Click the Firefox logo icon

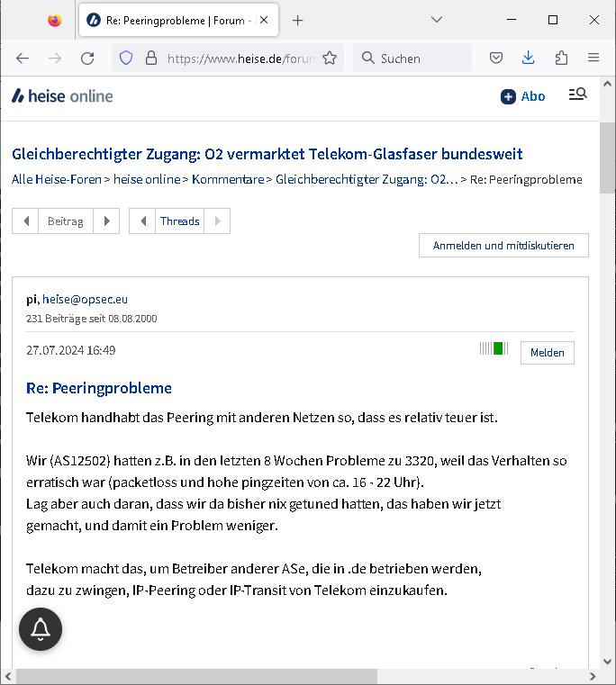tap(55, 20)
